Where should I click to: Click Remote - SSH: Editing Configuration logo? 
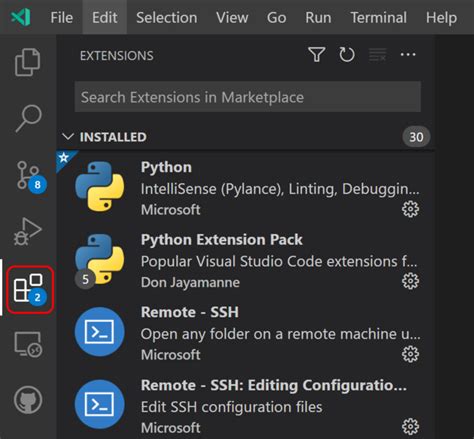pos(100,404)
